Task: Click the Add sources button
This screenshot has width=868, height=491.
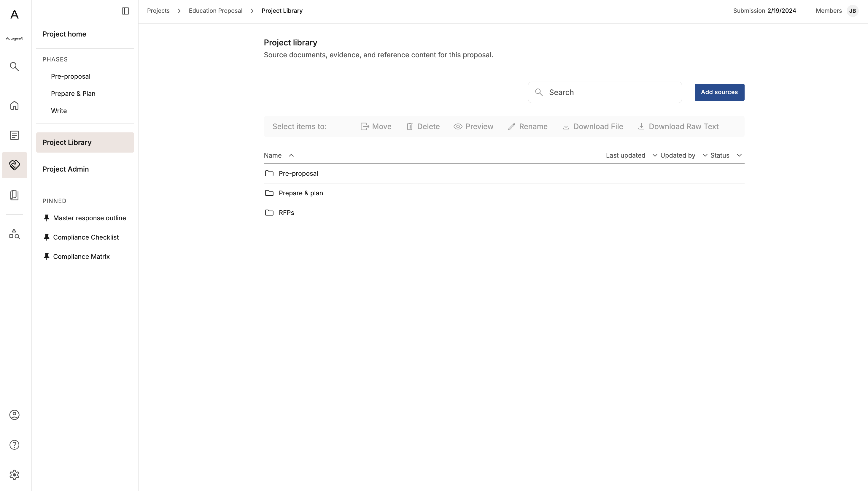Action: [x=719, y=92]
